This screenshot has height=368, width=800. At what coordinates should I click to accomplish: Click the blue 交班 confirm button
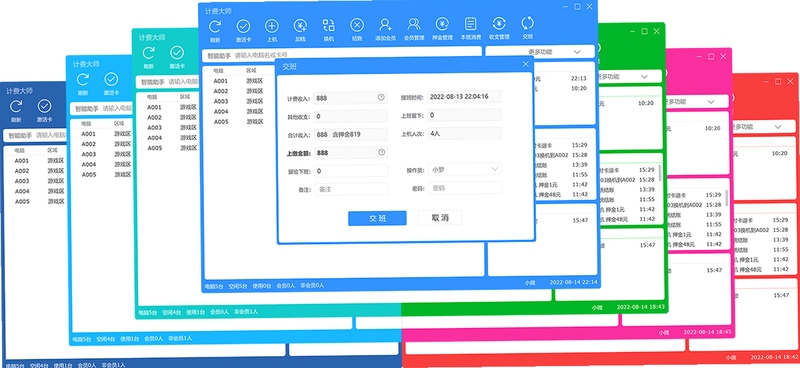377,218
